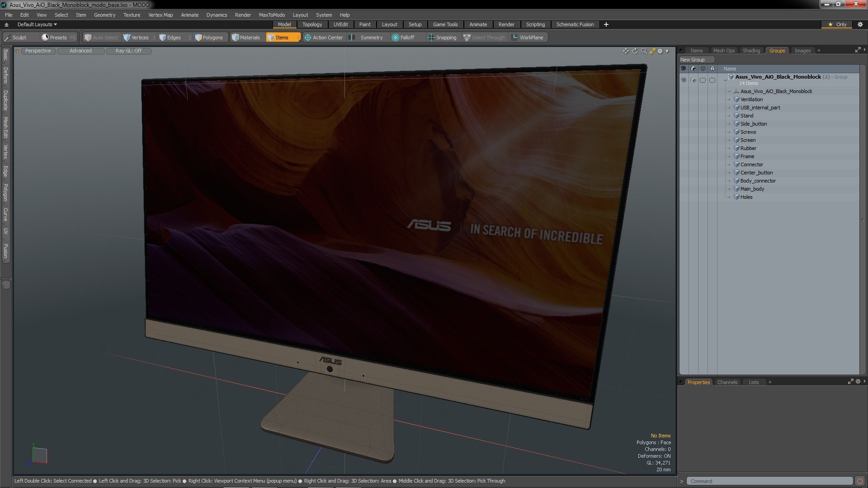Toggle second checkbox in the group row
This screenshot has height=488, width=868.
coord(712,80)
